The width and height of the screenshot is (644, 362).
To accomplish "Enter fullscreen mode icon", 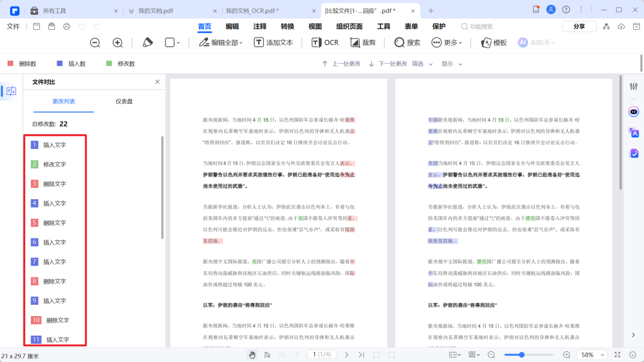I will 617,355.
